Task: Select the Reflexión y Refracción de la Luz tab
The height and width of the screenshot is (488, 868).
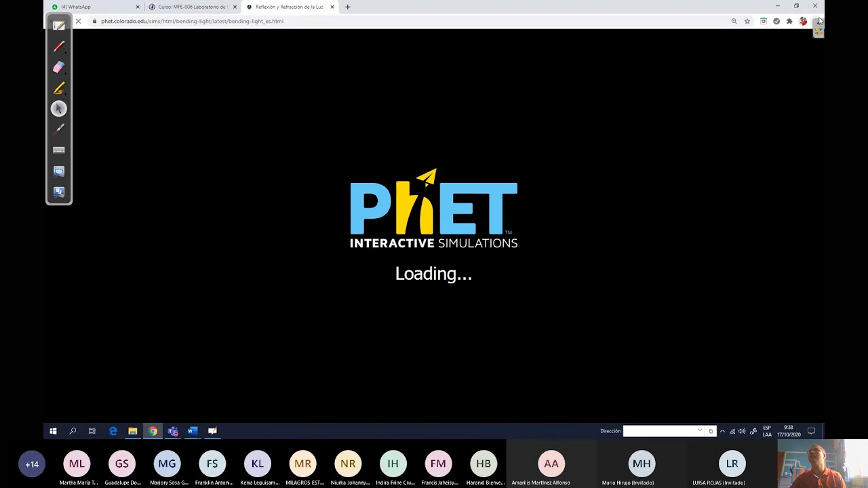Action: [x=289, y=7]
